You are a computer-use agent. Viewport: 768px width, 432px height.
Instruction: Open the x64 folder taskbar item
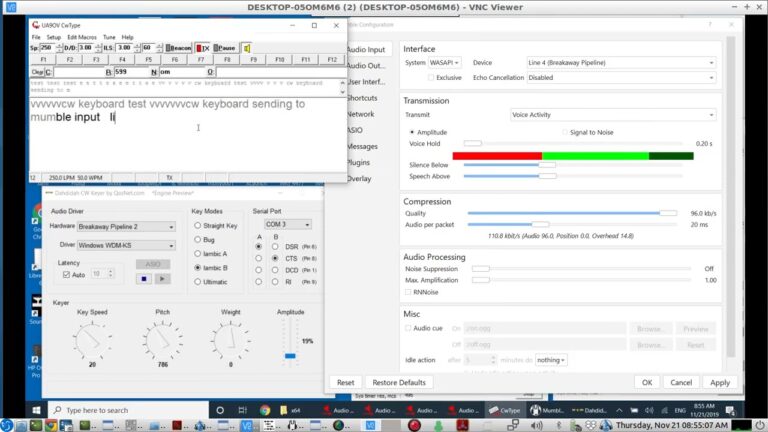[x=290, y=410]
